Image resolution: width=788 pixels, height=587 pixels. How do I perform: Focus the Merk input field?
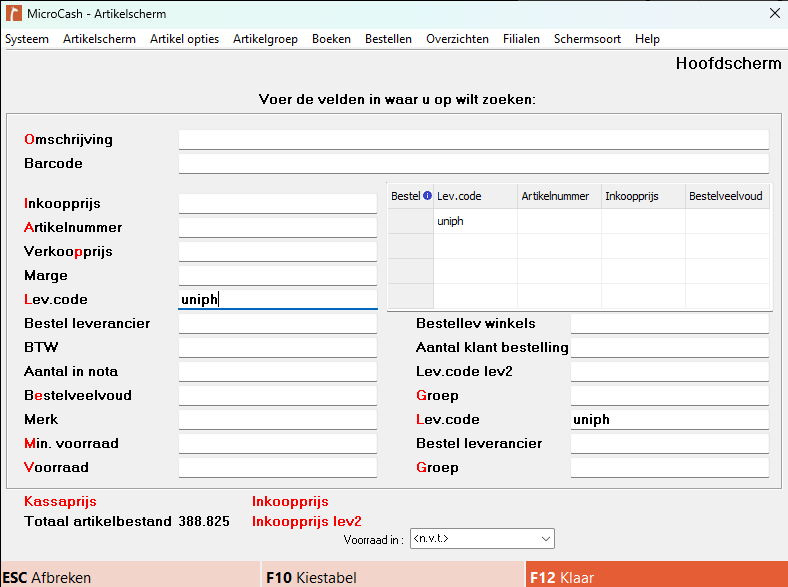(x=277, y=420)
